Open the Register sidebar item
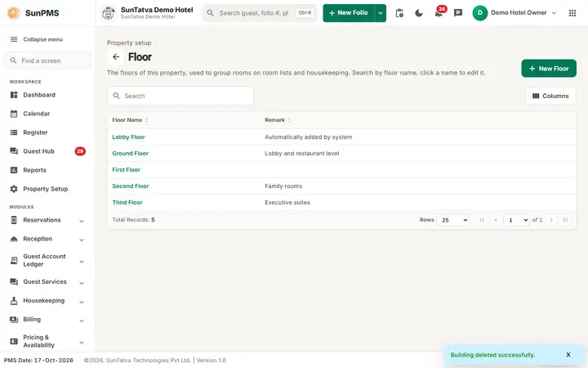 pos(47,132)
